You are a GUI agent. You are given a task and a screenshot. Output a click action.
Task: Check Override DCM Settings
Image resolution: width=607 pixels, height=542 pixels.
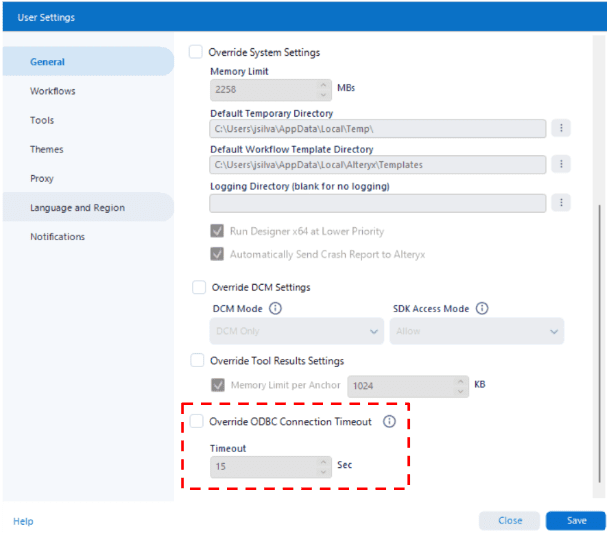(x=198, y=288)
